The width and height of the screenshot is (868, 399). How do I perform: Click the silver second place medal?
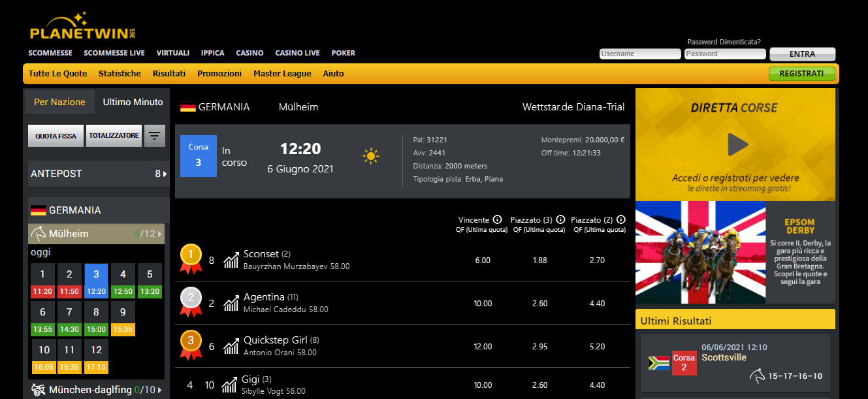pos(191,302)
